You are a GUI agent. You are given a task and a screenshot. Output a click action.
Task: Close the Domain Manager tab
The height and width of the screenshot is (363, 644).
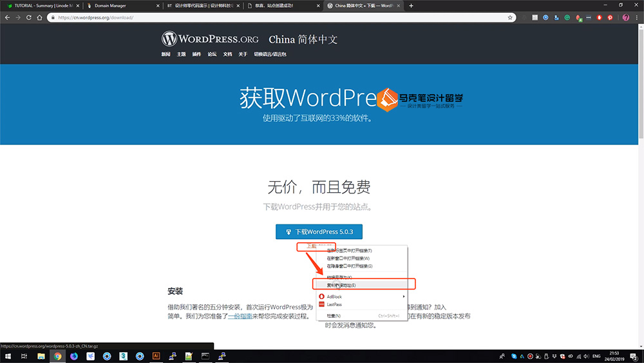click(x=158, y=6)
